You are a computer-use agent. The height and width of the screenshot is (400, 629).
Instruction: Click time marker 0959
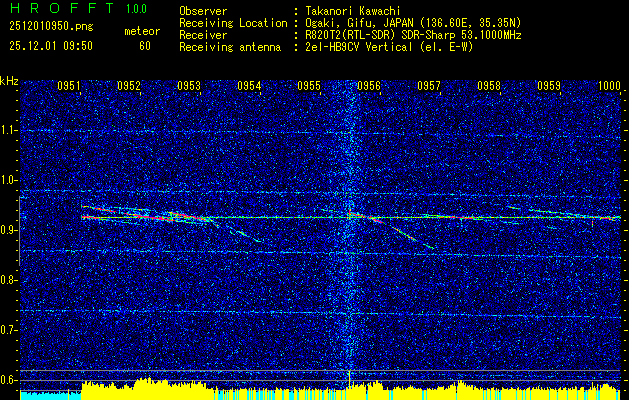[549, 86]
